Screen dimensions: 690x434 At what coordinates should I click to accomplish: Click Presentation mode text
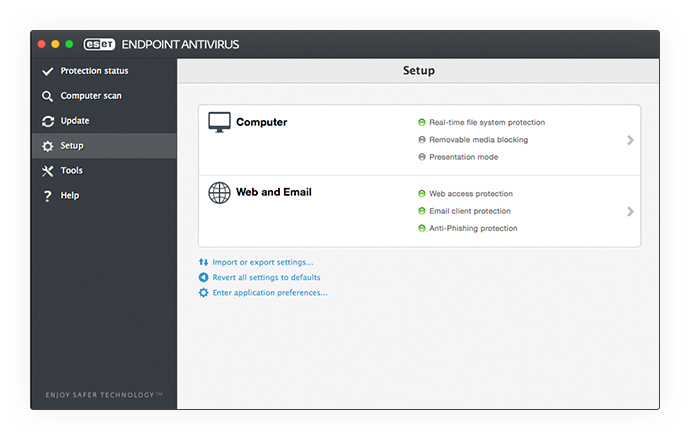click(x=464, y=157)
